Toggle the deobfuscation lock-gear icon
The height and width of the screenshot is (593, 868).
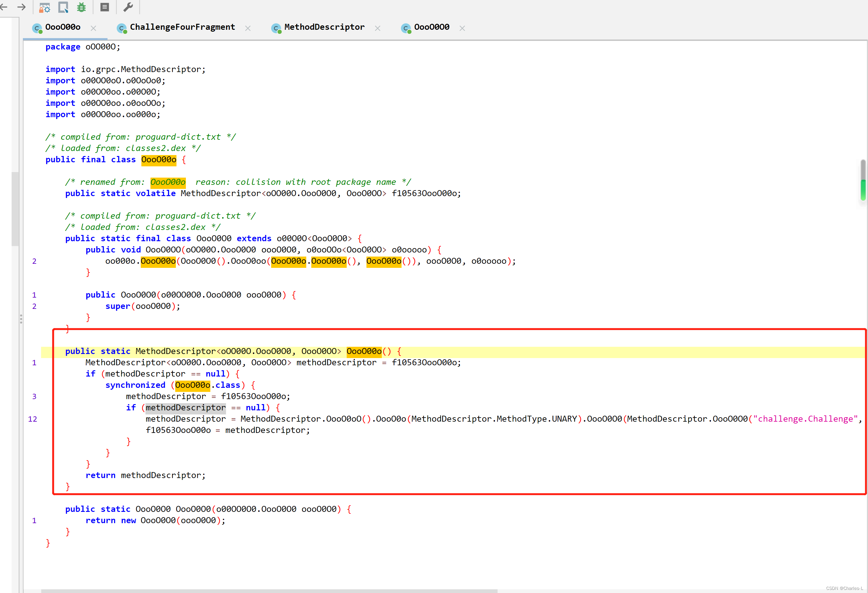(x=45, y=8)
